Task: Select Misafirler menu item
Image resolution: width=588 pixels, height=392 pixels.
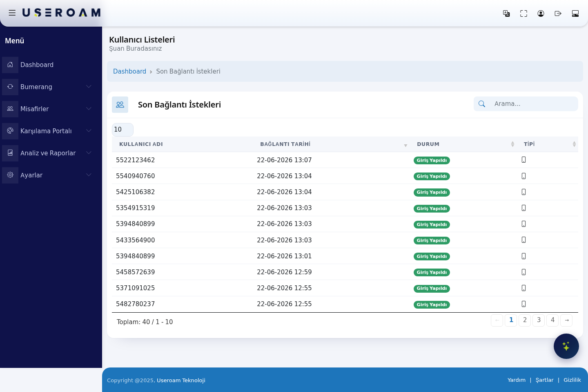Action: click(34, 109)
